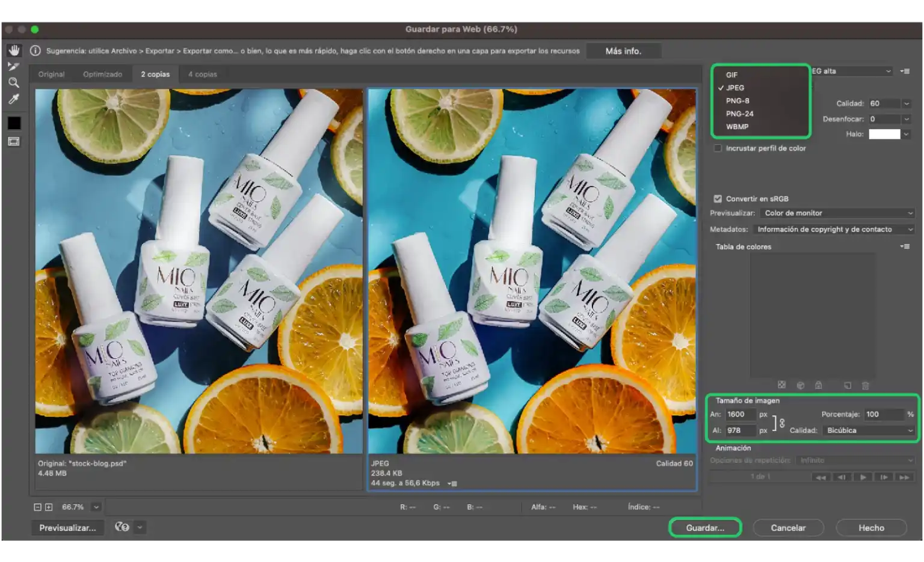Click the white Halo color swatch
924x562 pixels.
tap(884, 134)
